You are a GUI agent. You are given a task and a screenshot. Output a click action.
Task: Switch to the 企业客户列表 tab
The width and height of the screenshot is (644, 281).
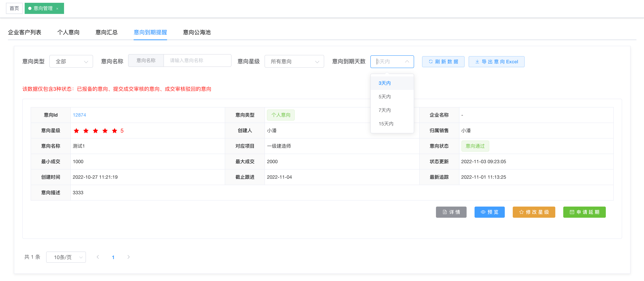24,32
